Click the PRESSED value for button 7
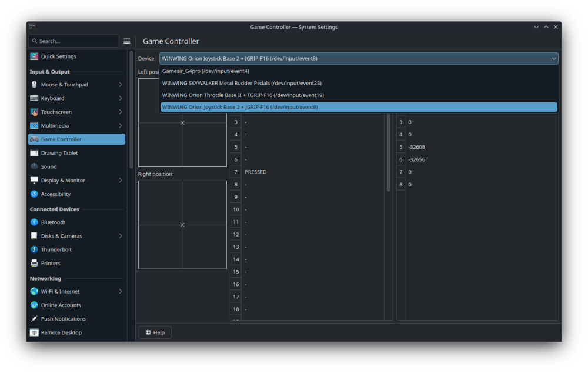Image resolution: width=588 pixels, height=373 pixels. coord(256,172)
